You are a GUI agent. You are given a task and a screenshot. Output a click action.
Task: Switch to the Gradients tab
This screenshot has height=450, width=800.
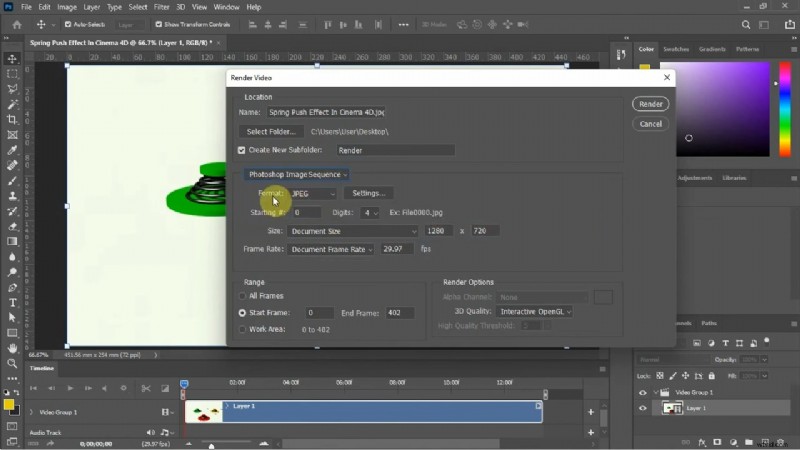click(x=712, y=49)
